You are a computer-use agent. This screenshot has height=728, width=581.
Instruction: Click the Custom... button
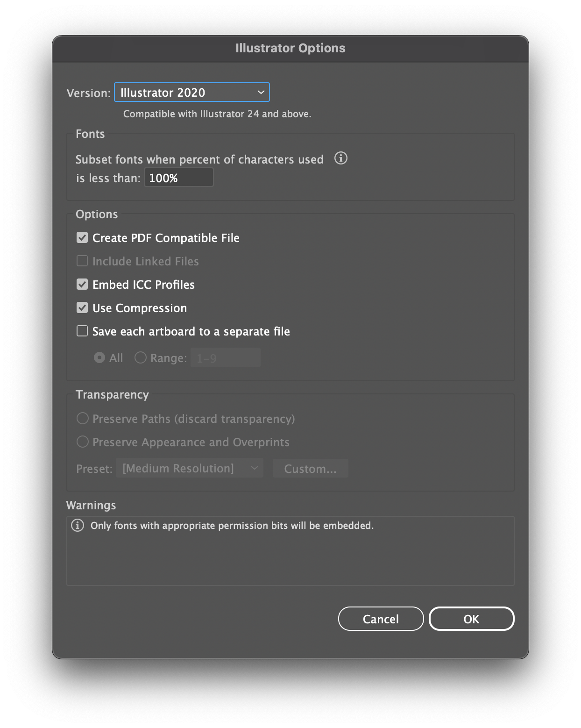coord(310,468)
